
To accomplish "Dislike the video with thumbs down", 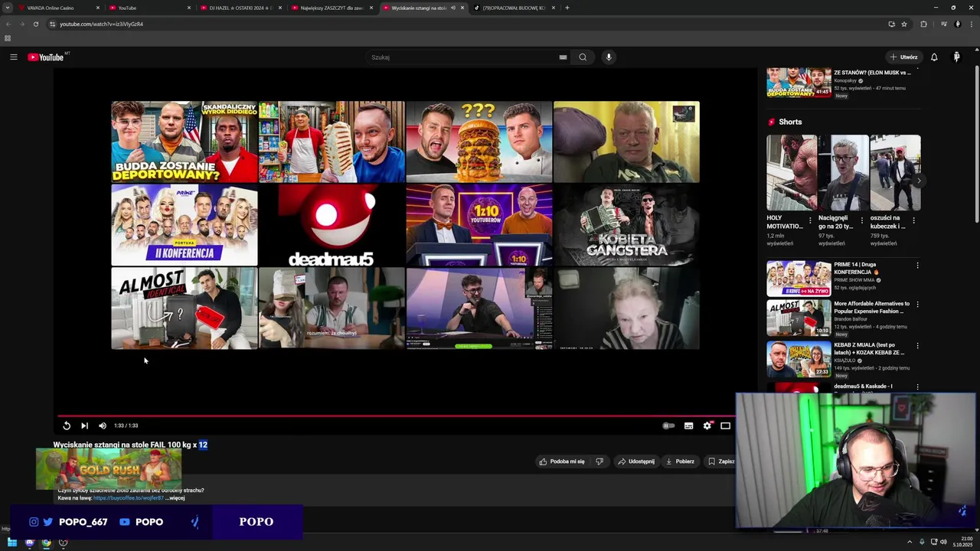I will pos(599,461).
